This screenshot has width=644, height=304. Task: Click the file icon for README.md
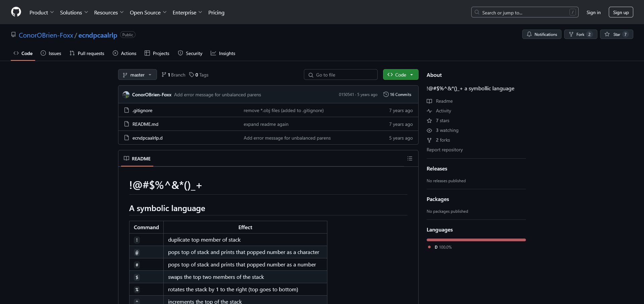coord(126,124)
